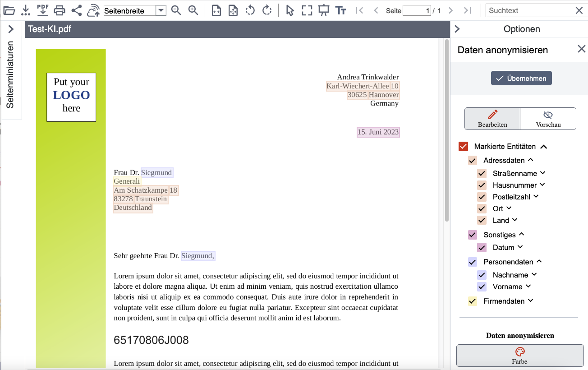Open the Seitenbreite zoom dropdown

[161, 10]
